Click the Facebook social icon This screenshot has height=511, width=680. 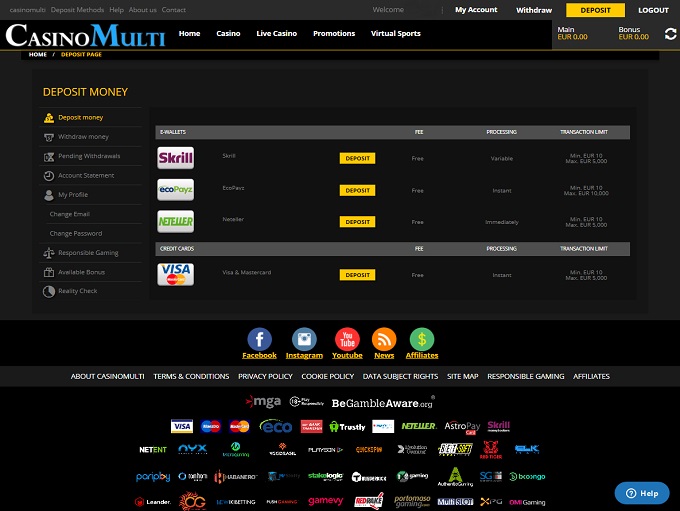click(x=259, y=339)
